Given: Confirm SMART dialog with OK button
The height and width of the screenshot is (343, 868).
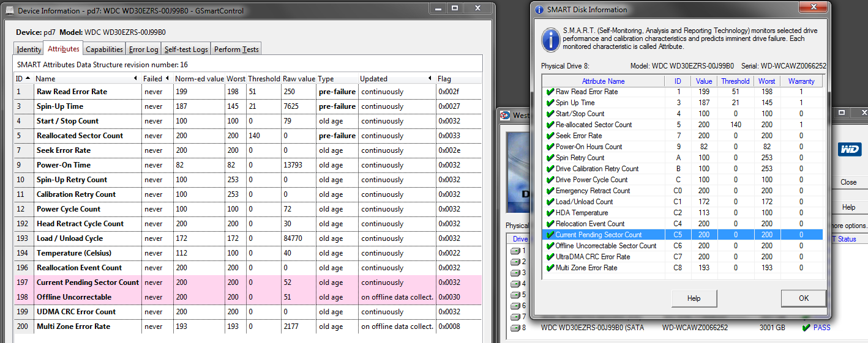Looking at the screenshot, I should [804, 298].
